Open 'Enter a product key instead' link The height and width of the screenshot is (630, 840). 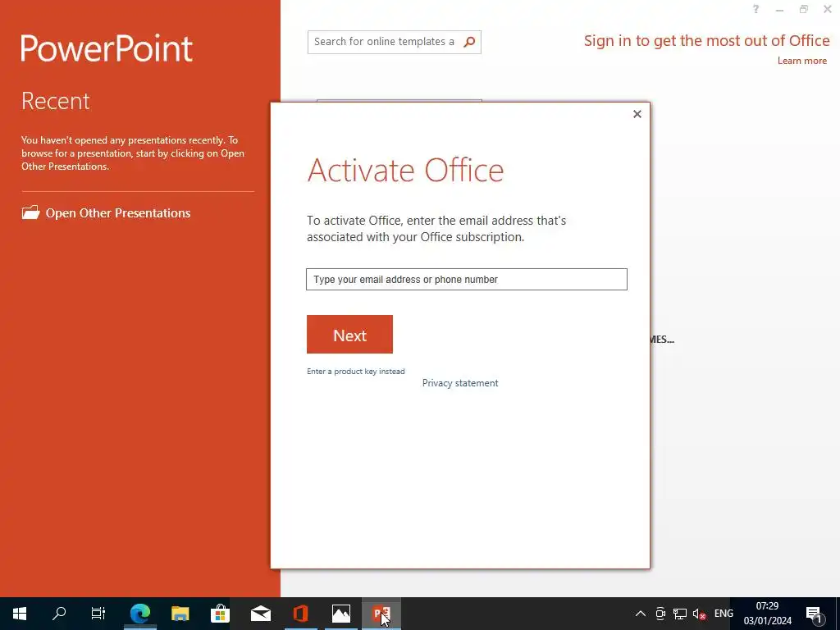click(356, 372)
